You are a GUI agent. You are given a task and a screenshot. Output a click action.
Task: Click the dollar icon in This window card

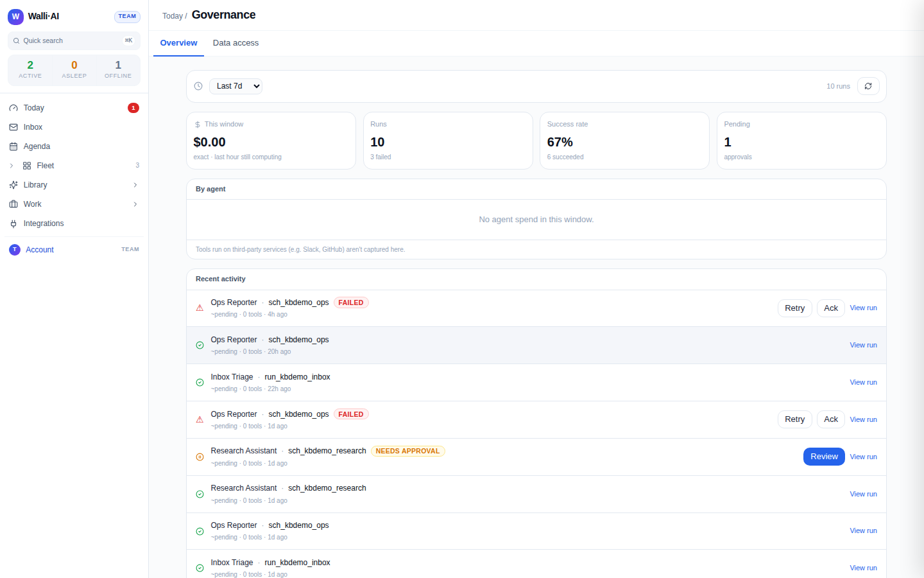[x=198, y=125]
